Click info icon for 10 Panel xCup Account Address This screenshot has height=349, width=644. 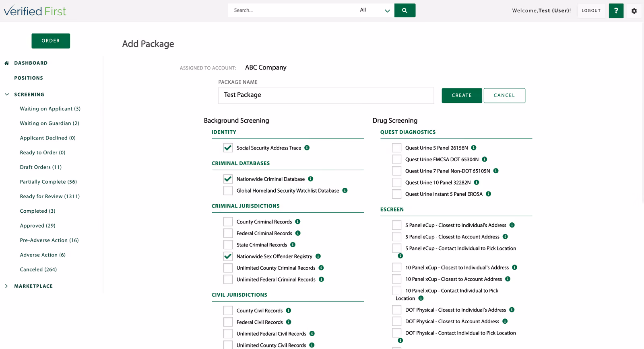pyautogui.click(x=508, y=279)
